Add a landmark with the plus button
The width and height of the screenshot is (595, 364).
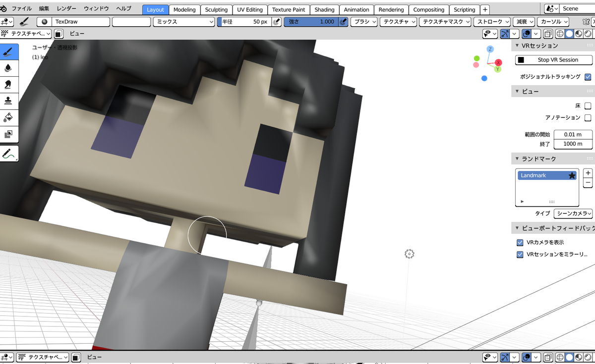pos(588,173)
